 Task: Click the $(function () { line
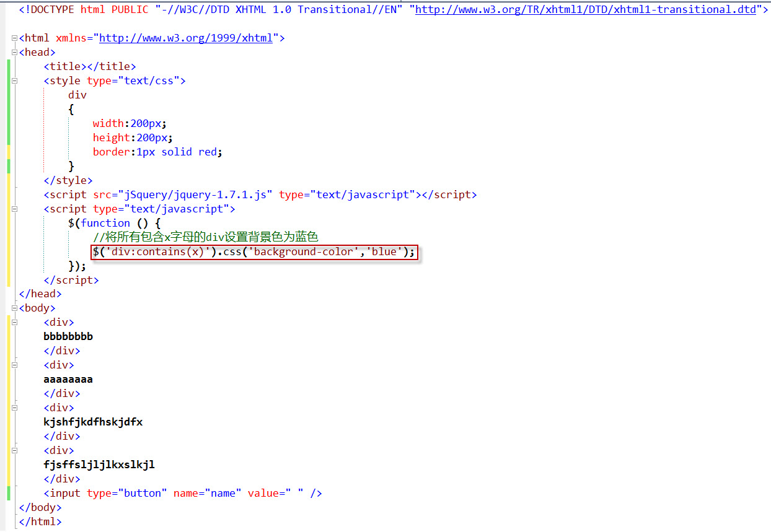(115, 223)
